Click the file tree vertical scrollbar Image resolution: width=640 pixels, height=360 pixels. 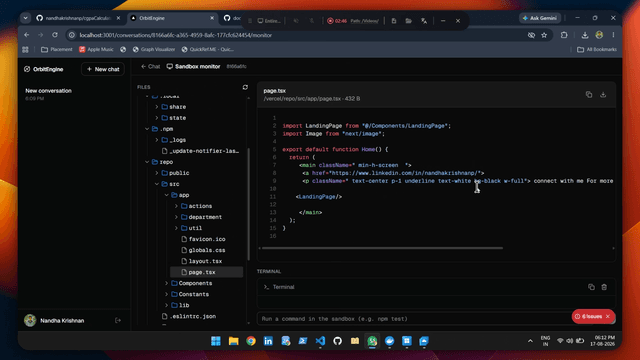(x=249, y=204)
